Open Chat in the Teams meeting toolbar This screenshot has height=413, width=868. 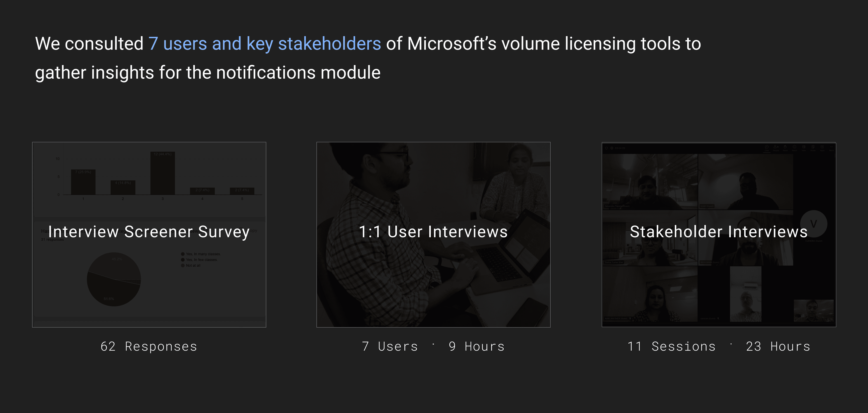[767, 148]
